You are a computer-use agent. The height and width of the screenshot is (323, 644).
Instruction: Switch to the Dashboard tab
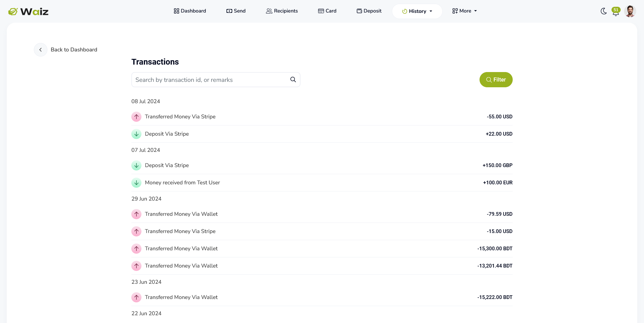(x=190, y=11)
